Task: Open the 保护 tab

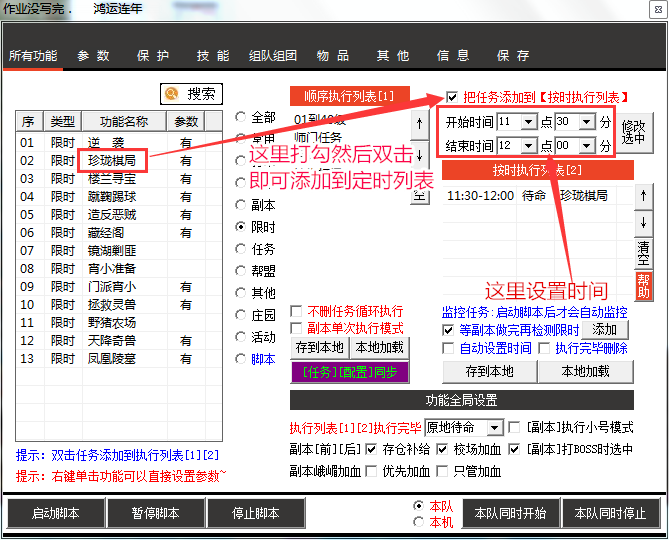Action: click(153, 56)
